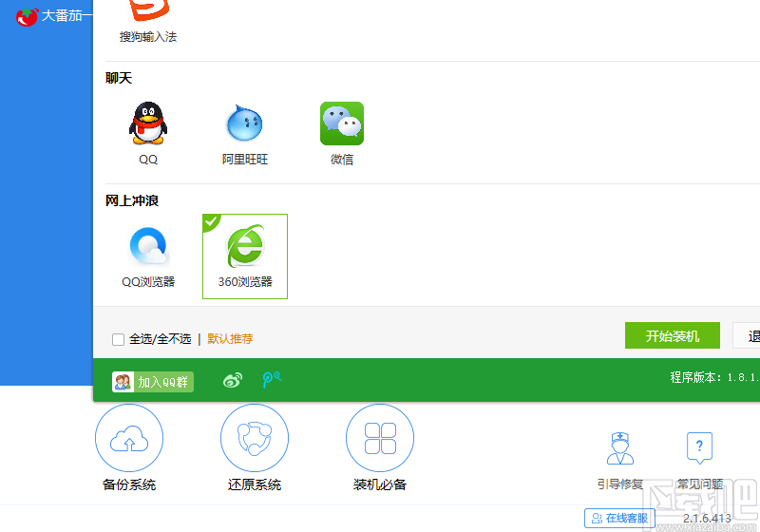Open 引导修复 doctor icon
This screenshot has height=532, width=760.
(x=620, y=448)
